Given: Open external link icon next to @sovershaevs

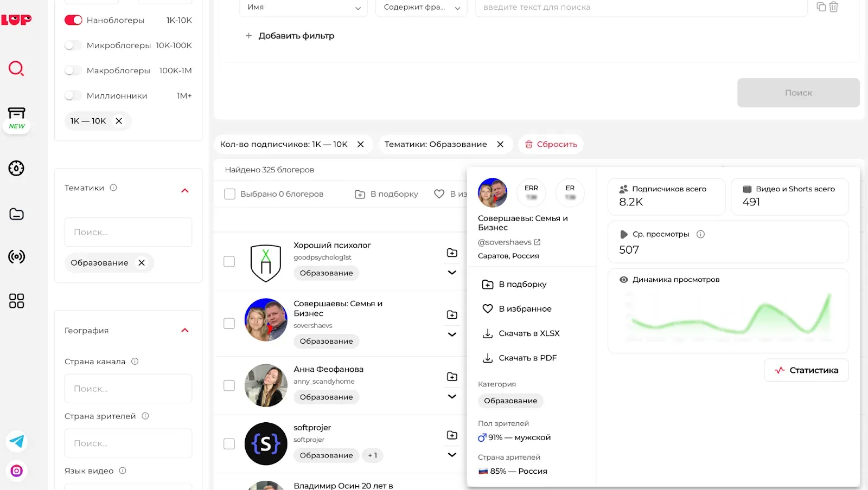Looking at the screenshot, I should 537,242.
